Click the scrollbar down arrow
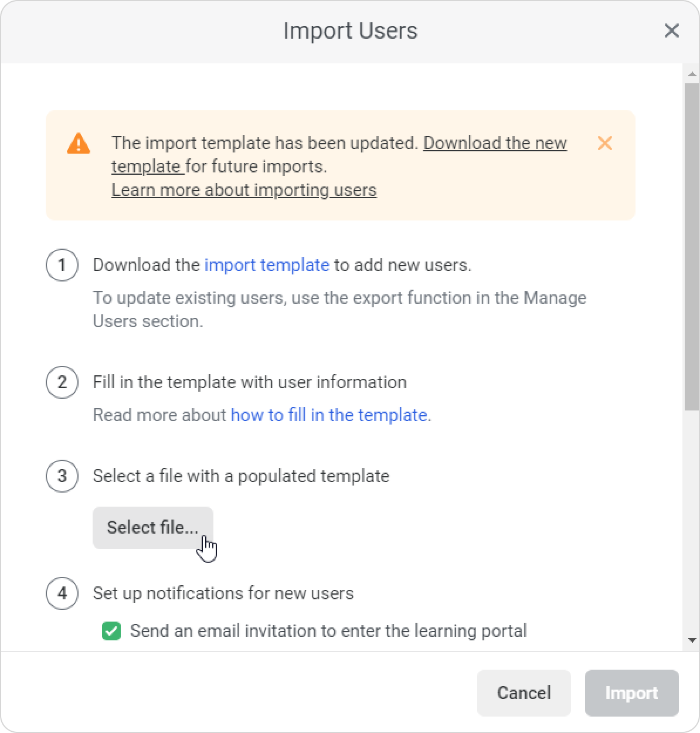The height and width of the screenshot is (733, 700). (x=692, y=640)
